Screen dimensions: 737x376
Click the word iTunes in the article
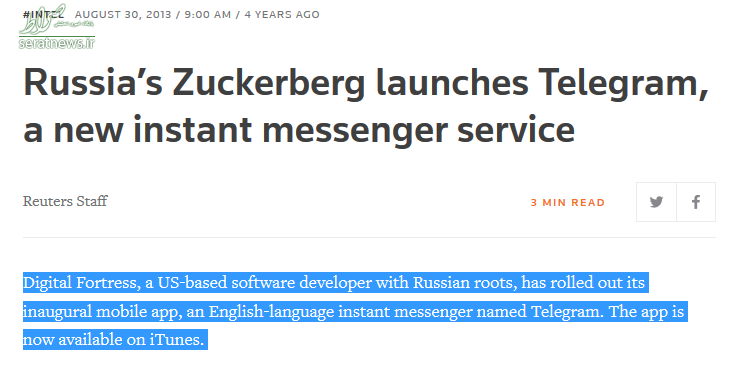176,339
